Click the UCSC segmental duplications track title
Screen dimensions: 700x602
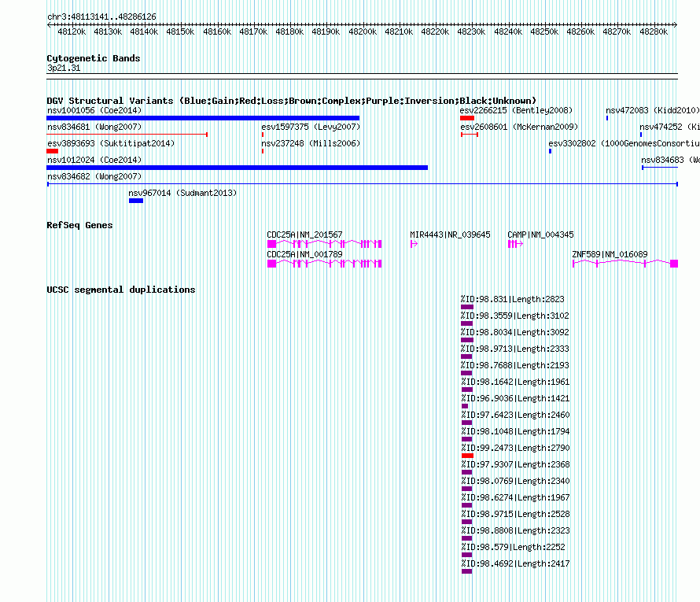click(121, 290)
